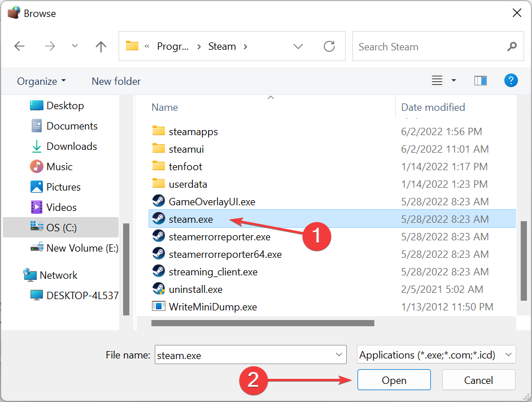
Task: Expand the hidden path chevrons in address bar
Action: coord(147,46)
